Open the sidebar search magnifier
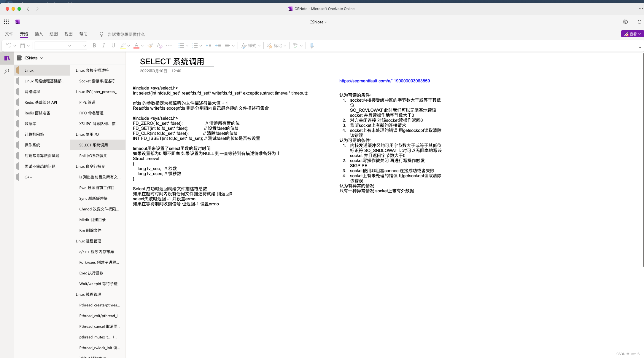The image size is (644, 358). [7, 71]
